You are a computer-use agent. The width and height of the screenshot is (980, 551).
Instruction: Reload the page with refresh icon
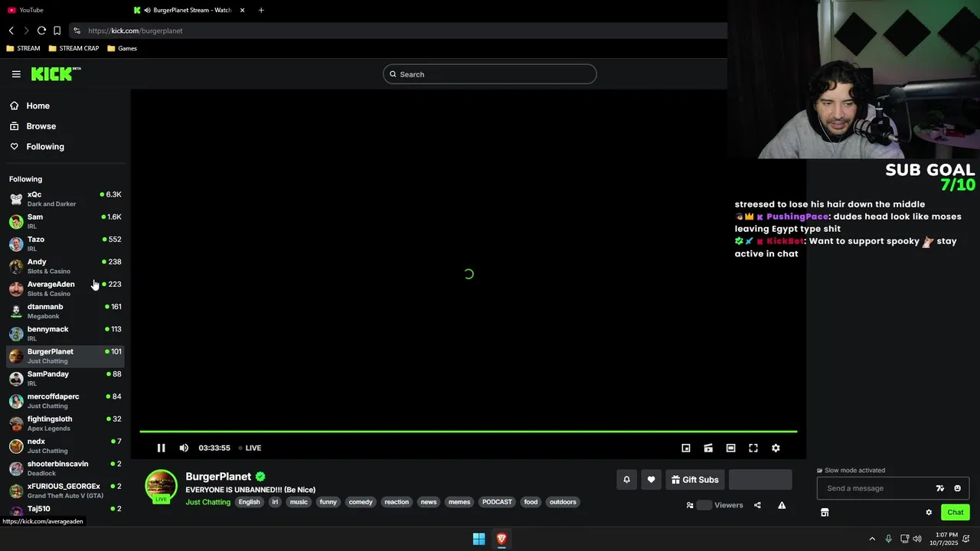(41, 31)
